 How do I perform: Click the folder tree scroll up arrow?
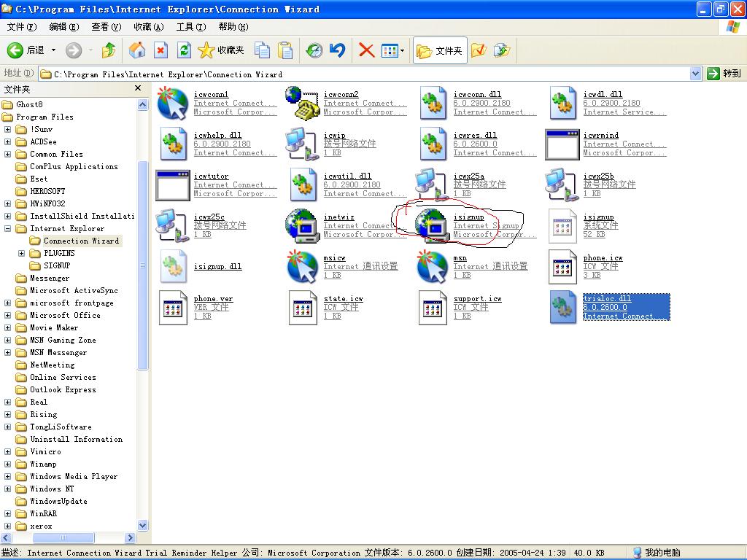pyautogui.click(x=142, y=105)
